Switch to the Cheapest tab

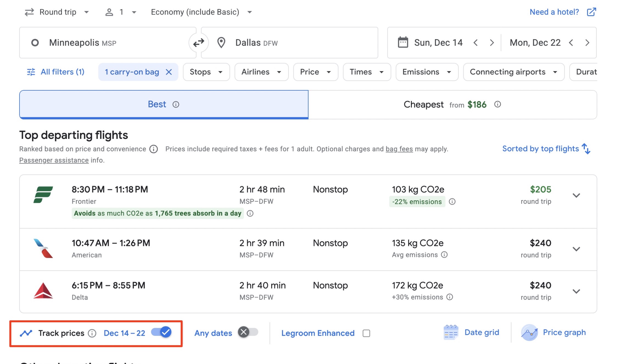452,105
